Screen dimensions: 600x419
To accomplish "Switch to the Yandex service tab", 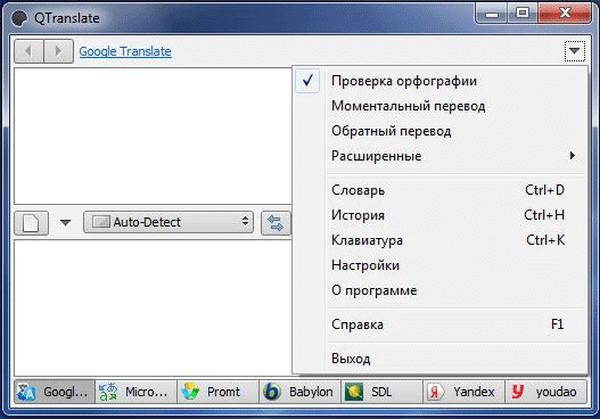I will [463, 392].
